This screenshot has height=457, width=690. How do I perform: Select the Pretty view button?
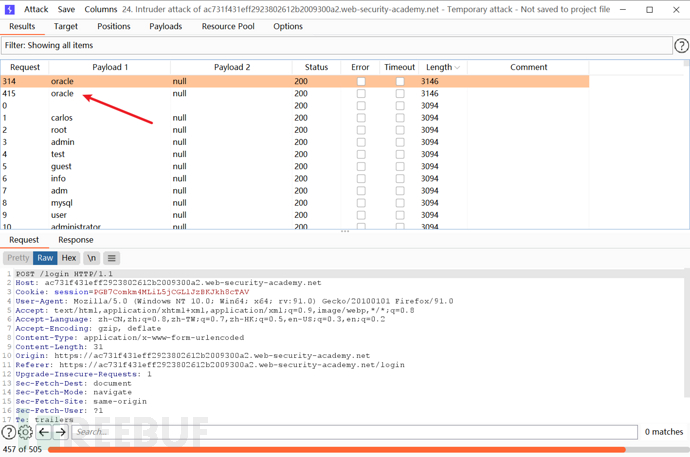pyautogui.click(x=18, y=258)
